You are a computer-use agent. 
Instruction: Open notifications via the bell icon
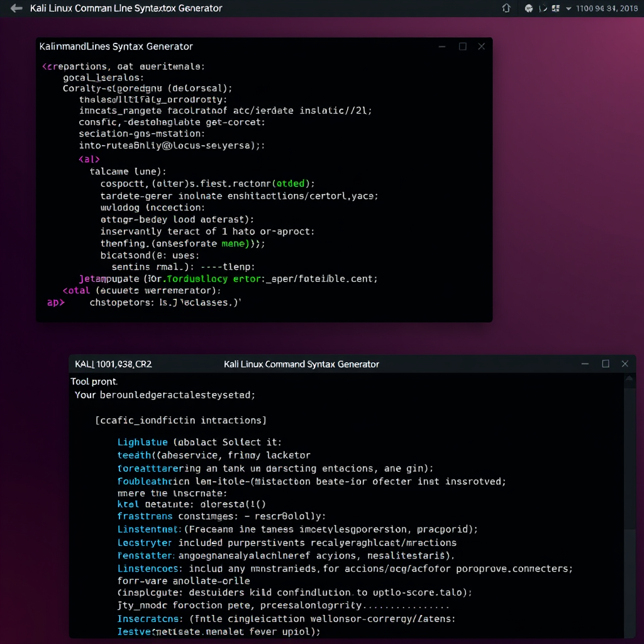pos(507,8)
